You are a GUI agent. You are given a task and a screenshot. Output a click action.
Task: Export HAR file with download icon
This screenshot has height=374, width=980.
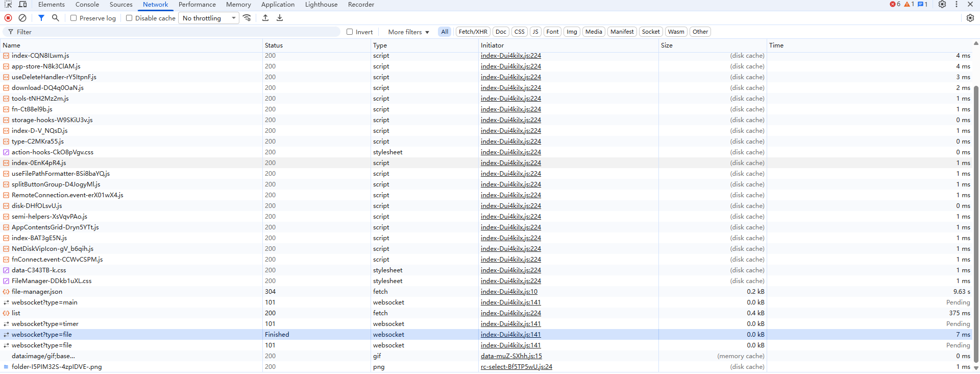tap(280, 18)
